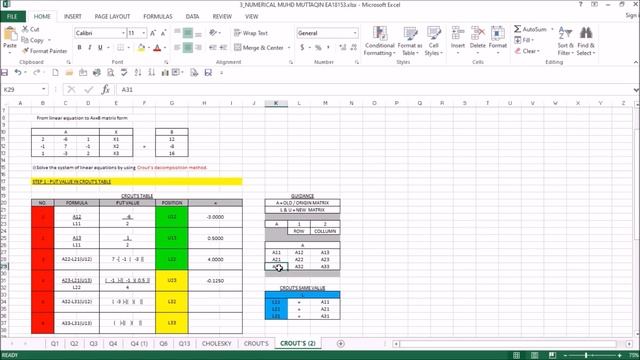Image resolution: width=640 pixels, height=360 pixels.
Task: Toggle italic formatting
Action: pos(89,48)
